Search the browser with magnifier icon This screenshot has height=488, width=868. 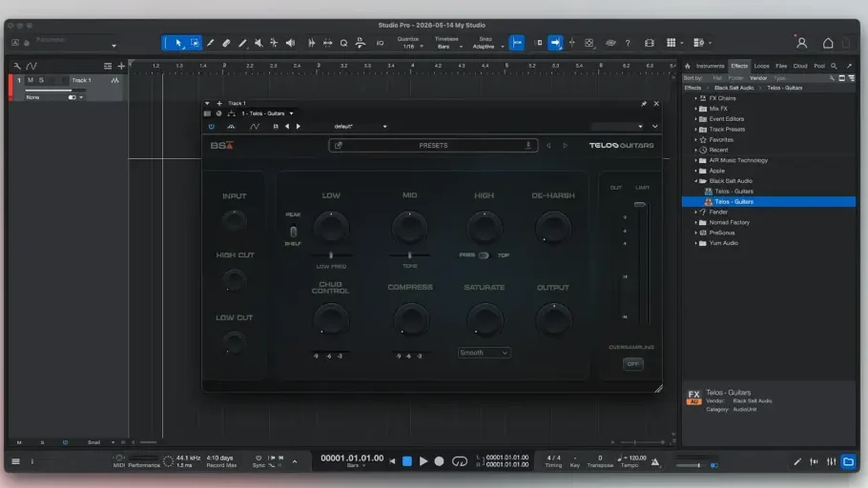click(x=834, y=66)
